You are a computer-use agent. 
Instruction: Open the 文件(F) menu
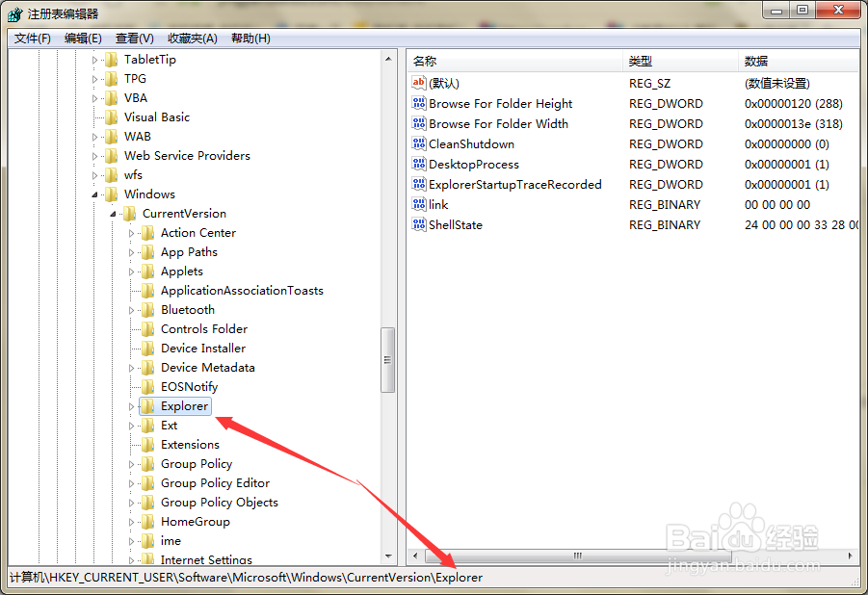(x=32, y=39)
